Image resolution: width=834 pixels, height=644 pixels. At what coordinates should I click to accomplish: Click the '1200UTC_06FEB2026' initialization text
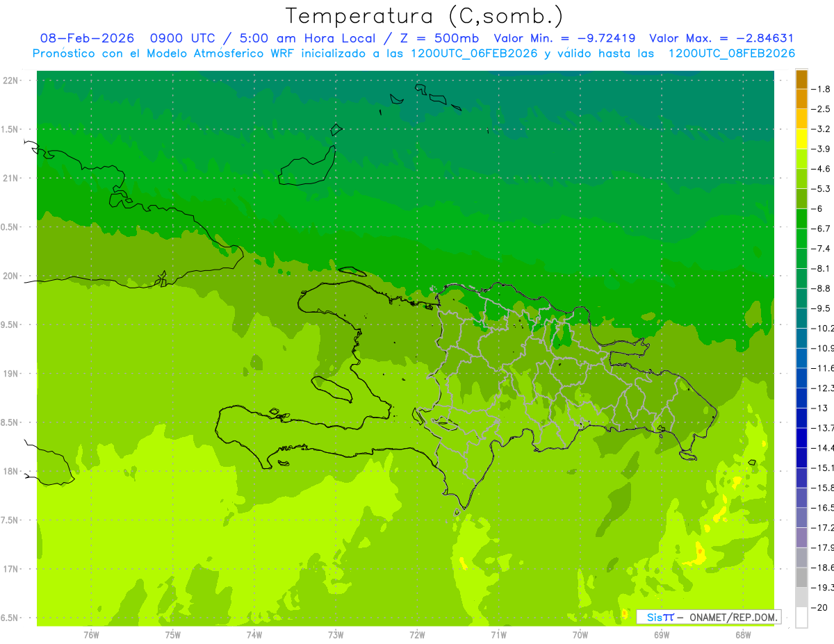[x=475, y=53]
